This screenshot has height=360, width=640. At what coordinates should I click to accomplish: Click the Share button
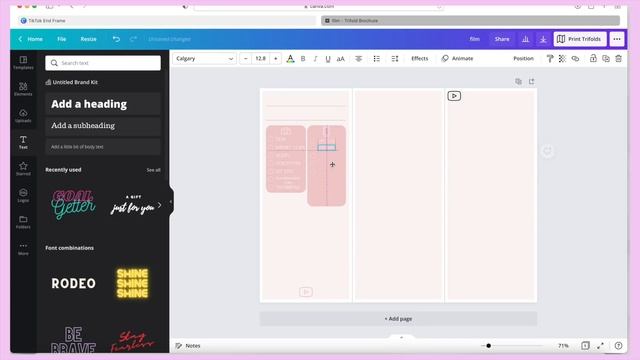(502, 39)
